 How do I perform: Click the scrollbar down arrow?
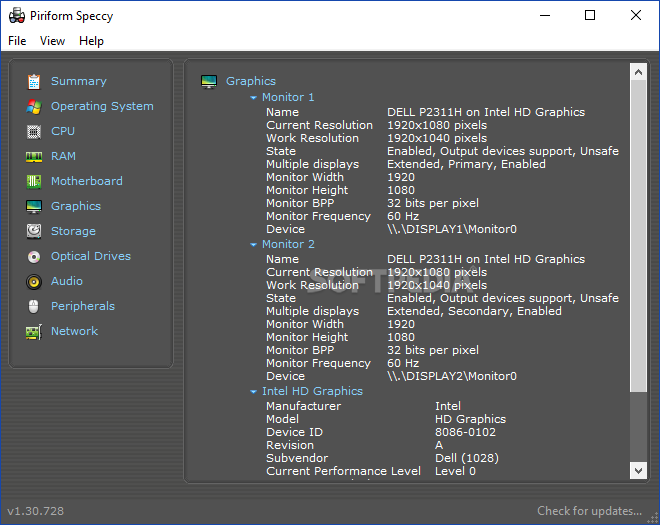point(638,470)
